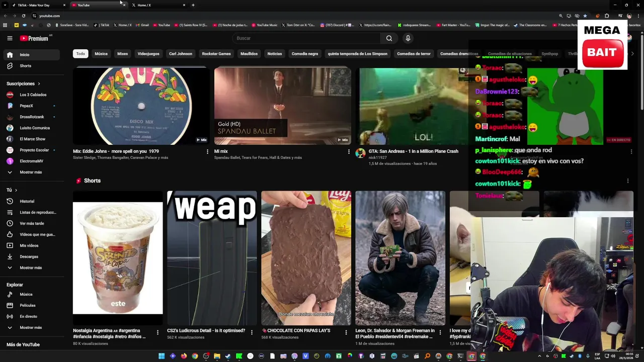
Task: Open Descargas in sidebar
Action: 33,256
